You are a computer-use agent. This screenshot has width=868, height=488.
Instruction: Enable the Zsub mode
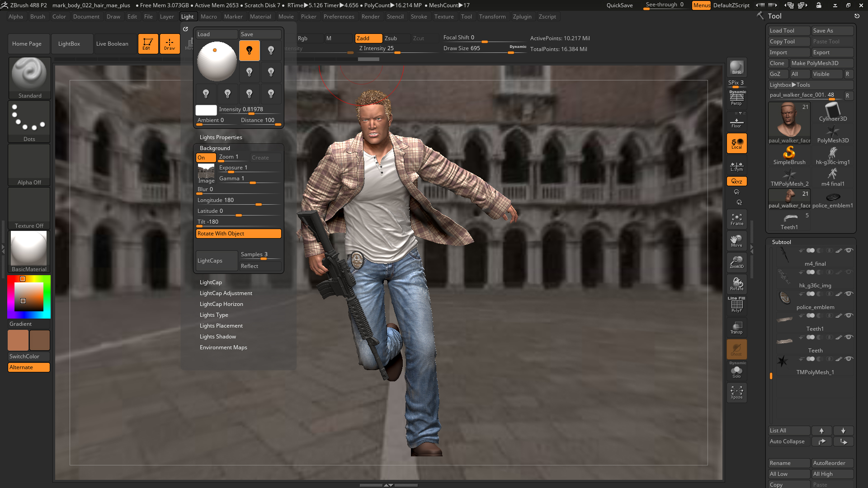click(x=396, y=38)
